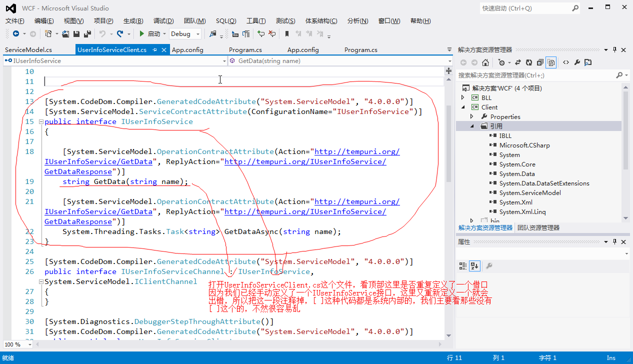
Task: Click the Visual Studio logo in title bar
Action: click(11, 8)
